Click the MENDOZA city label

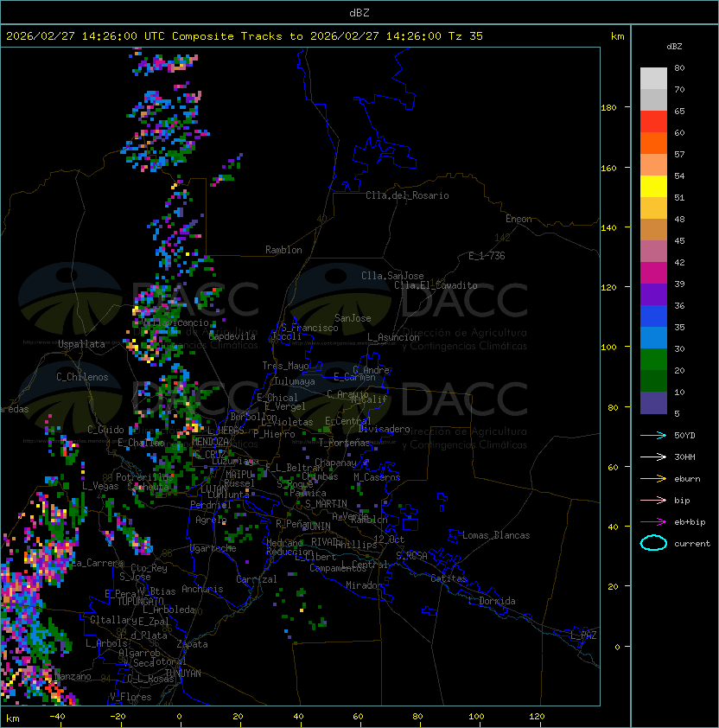point(210,442)
